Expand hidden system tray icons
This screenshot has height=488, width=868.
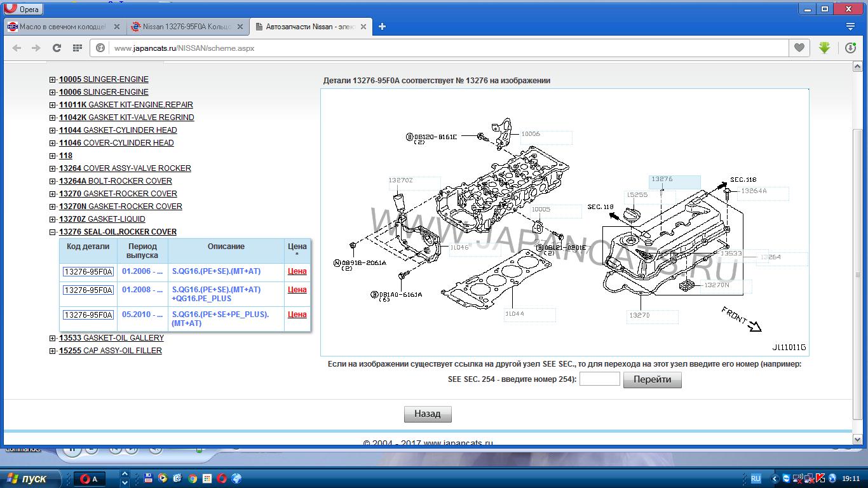pyautogui.click(x=774, y=478)
